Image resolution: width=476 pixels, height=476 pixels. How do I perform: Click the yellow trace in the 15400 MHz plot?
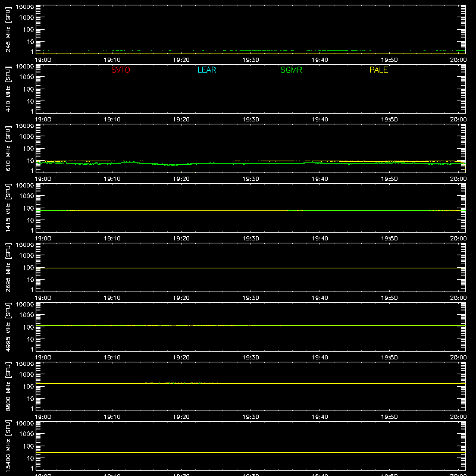click(x=250, y=452)
